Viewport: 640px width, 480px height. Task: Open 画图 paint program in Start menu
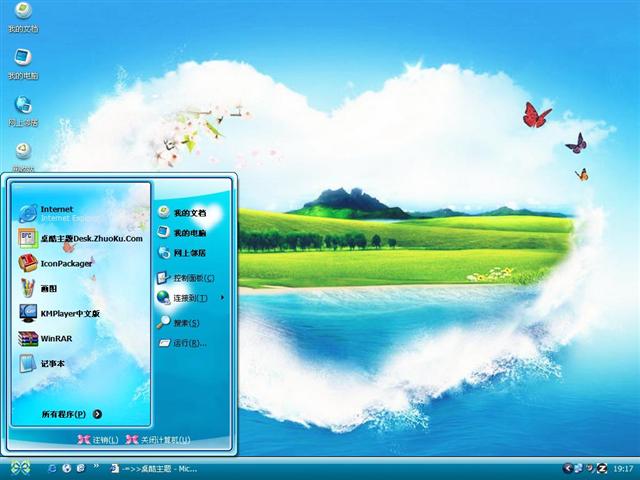[38, 288]
